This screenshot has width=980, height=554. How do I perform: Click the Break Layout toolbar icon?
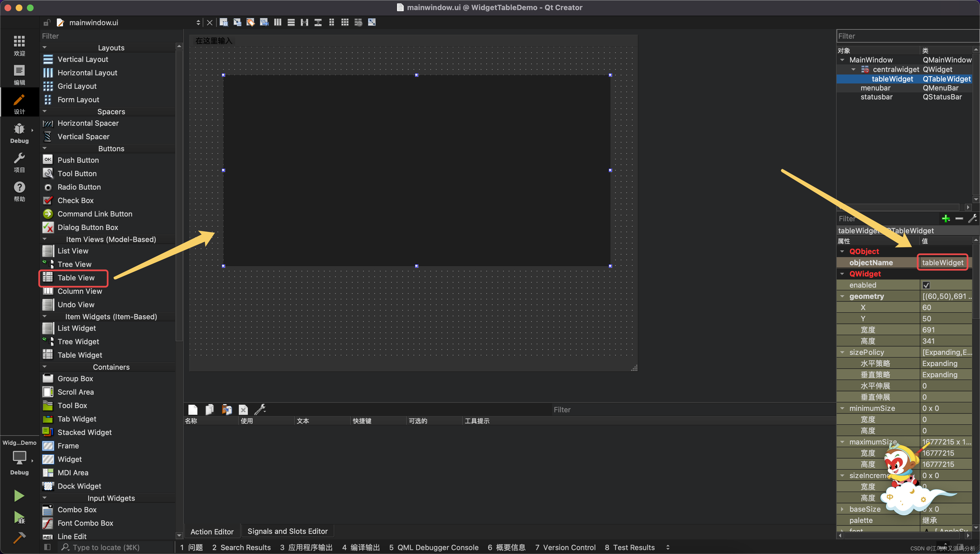click(358, 22)
